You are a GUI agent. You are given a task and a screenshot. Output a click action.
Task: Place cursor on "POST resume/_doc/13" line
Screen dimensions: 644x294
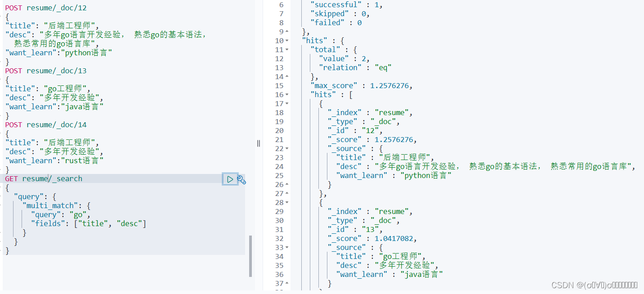coord(46,71)
